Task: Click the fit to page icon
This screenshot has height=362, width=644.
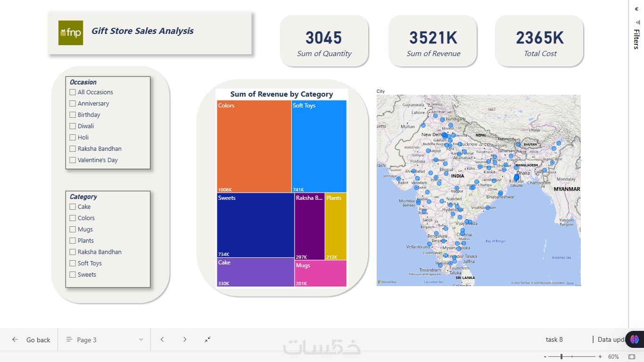Action: click(x=632, y=357)
